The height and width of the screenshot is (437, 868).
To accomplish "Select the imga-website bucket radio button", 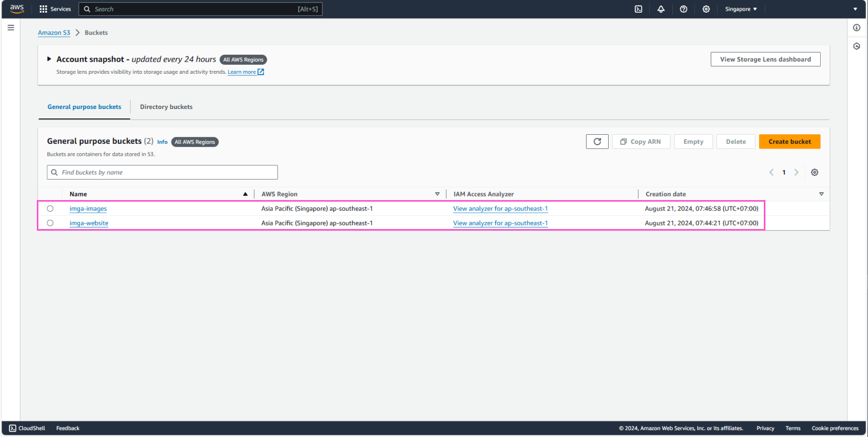I will pos(50,223).
